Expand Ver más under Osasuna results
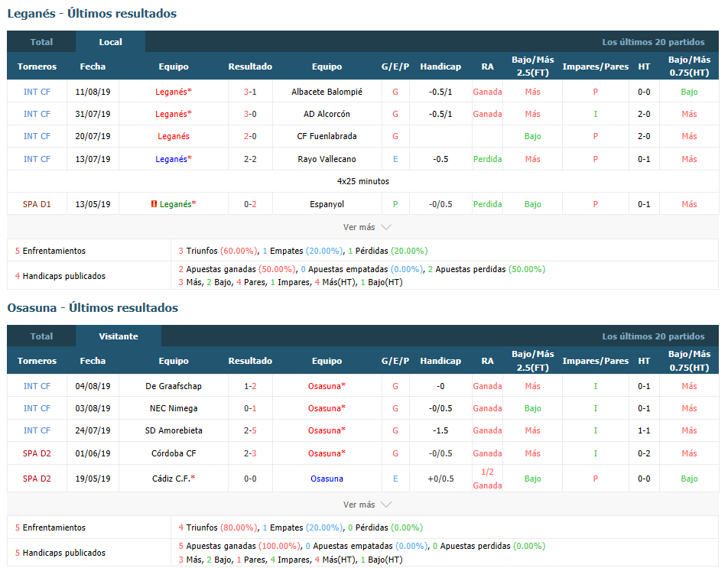Viewport: 728px width, 568px height. 367,504
